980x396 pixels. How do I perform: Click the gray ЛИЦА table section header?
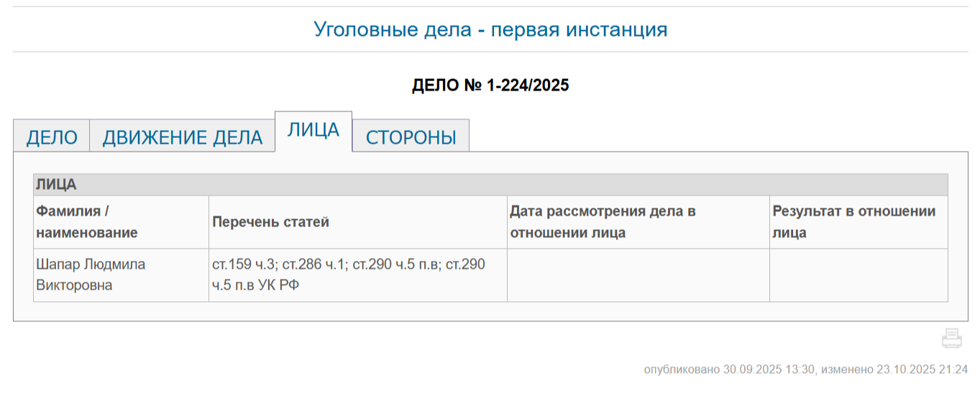pos(490,185)
